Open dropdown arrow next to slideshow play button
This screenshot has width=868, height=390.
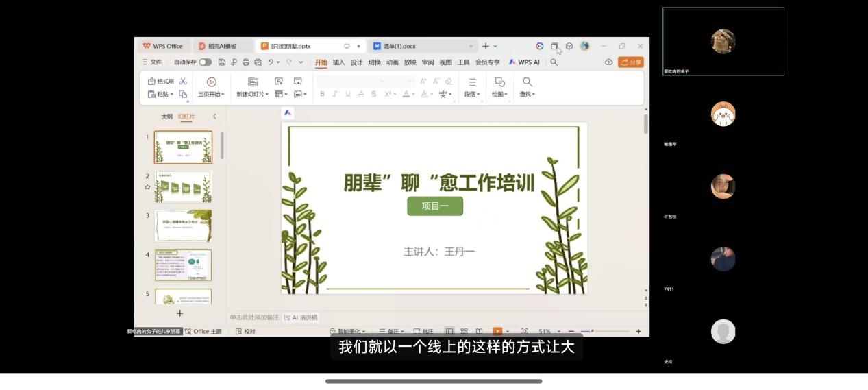click(x=508, y=331)
